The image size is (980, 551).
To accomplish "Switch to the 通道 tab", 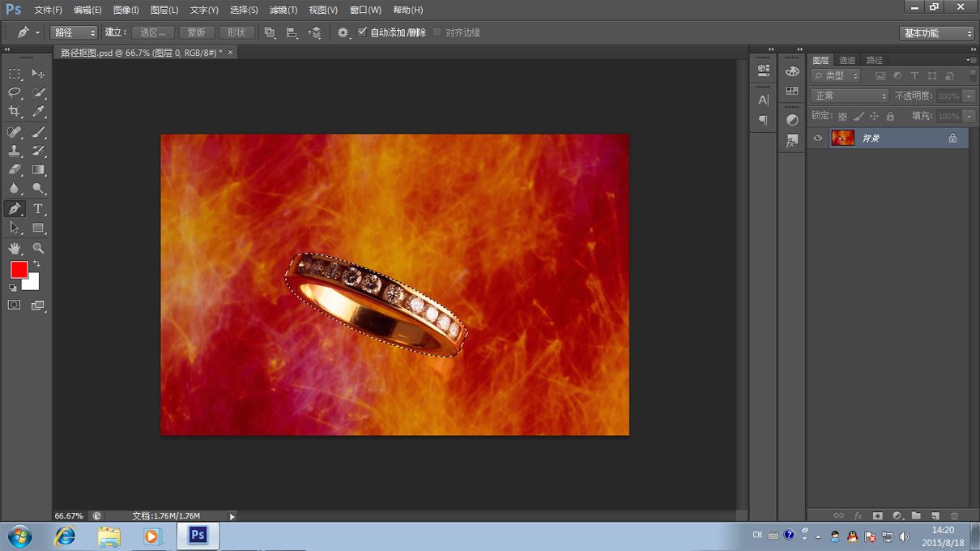I will click(847, 60).
